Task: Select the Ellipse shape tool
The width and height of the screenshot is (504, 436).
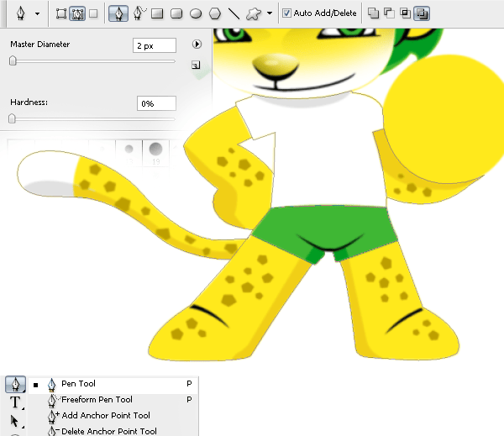Action: coord(196,13)
